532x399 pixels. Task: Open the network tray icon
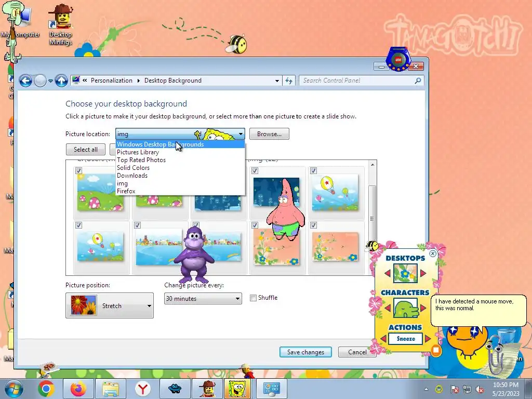pos(467,389)
